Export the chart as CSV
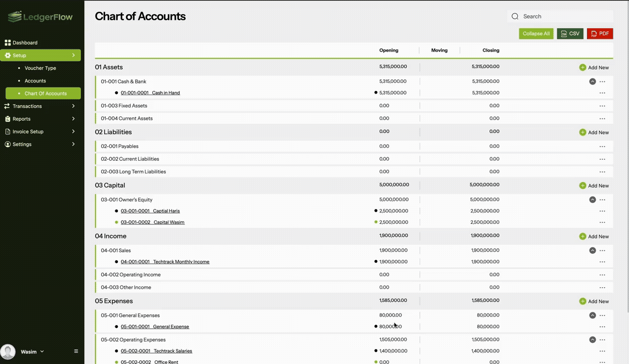Screen dimensions: 629x364 coord(570,34)
